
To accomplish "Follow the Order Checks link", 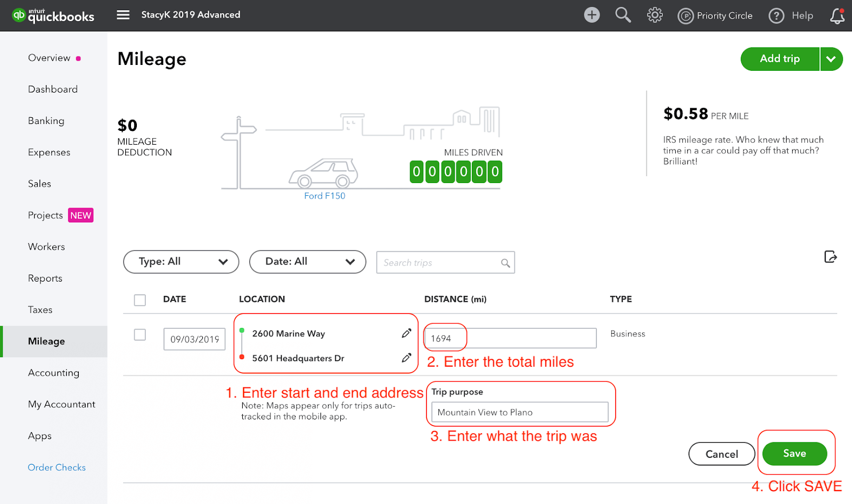I will coord(56,467).
